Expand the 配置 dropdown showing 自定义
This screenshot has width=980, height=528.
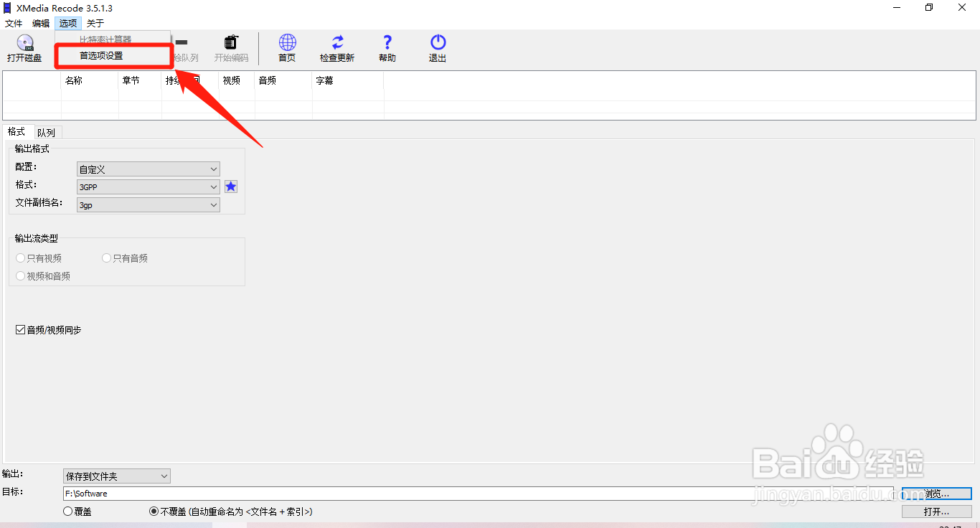tap(149, 169)
